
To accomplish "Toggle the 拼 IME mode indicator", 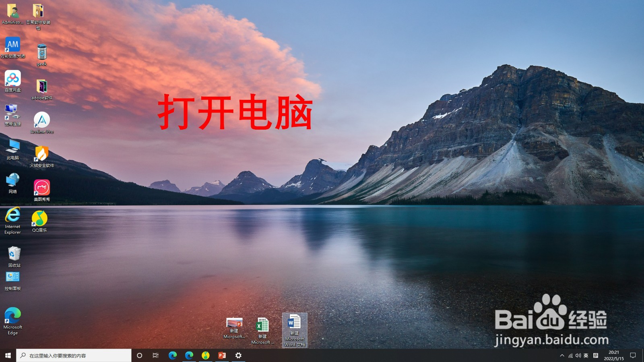I will (596, 356).
